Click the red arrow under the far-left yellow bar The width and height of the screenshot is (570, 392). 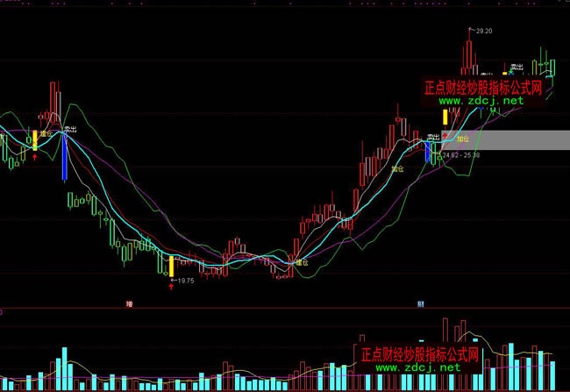[35, 158]
